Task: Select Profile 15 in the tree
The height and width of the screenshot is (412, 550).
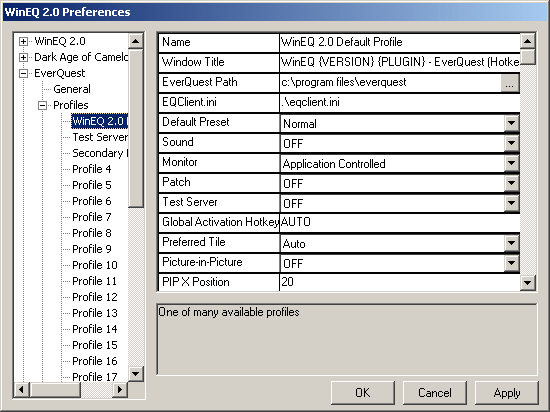Action: [95, 345]
